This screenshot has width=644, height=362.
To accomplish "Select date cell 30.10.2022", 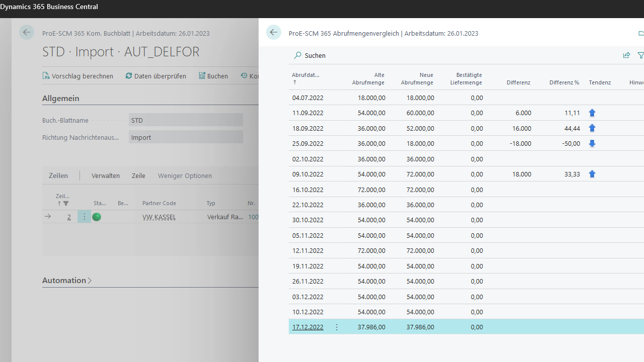I will coord(308,220).
